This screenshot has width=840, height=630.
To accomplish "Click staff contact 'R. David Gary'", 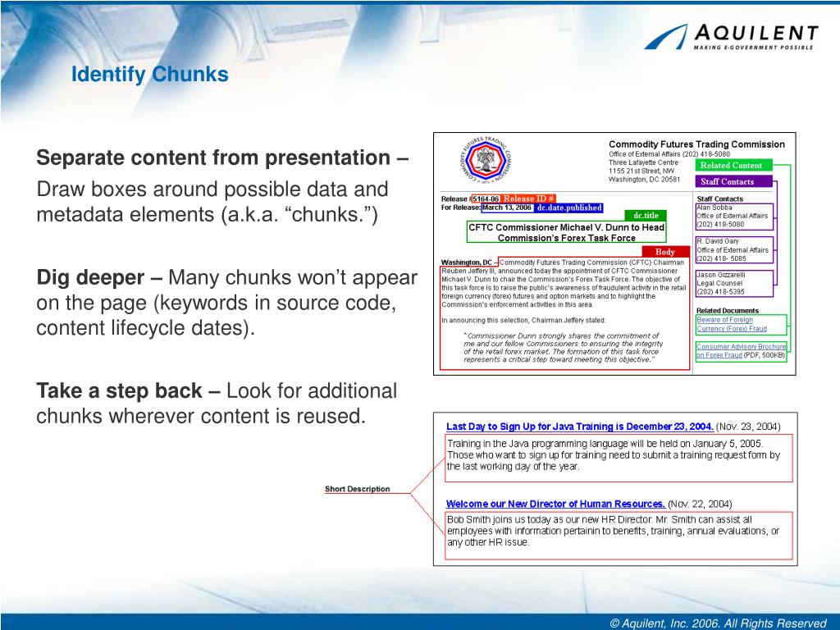I will tap(717, 241).
